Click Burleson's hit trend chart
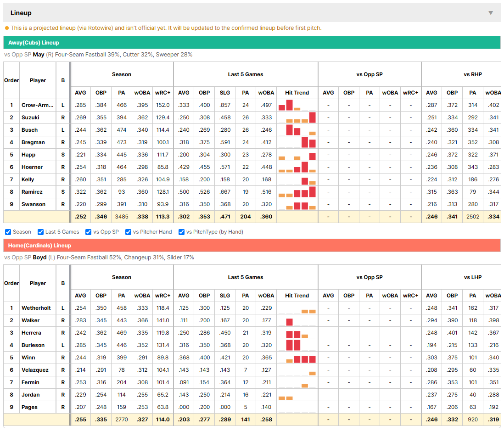This screenshot has height=431, width=504. pyautogui.click(x=297, y=345)
